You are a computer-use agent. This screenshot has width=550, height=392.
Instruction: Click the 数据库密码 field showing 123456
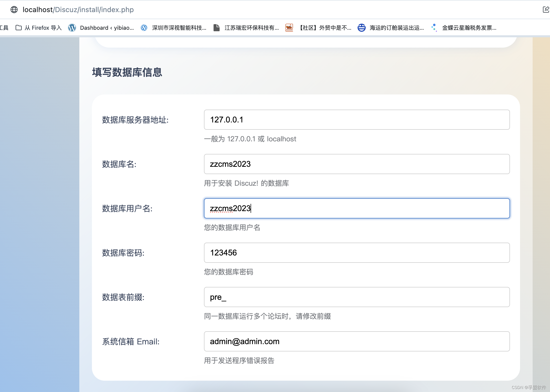[357, 253]
